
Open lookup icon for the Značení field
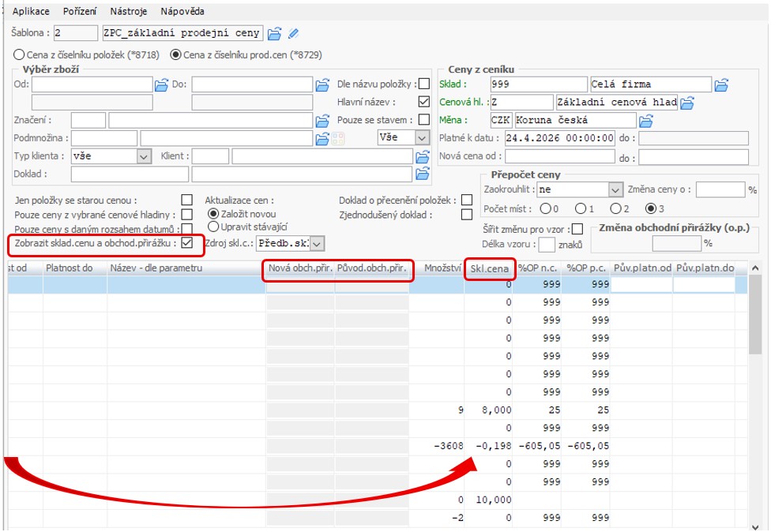[322, 121]
